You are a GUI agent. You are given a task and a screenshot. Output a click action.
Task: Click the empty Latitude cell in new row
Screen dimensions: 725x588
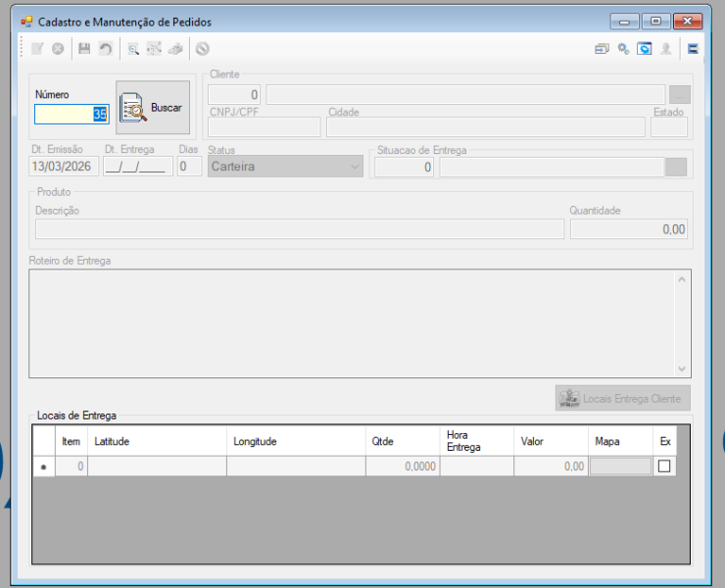157,466
